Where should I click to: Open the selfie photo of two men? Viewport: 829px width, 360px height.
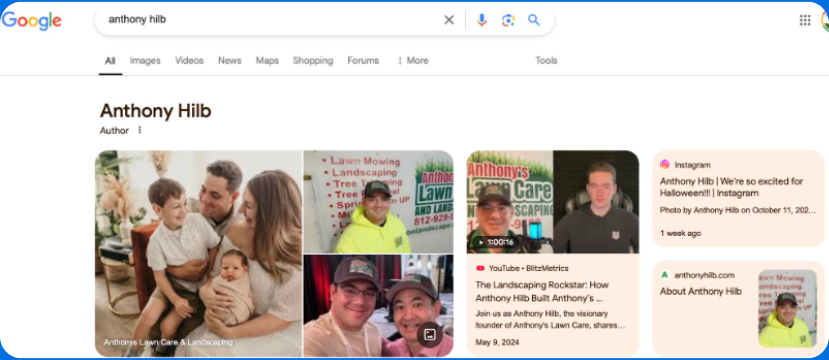tap(378, 306)
